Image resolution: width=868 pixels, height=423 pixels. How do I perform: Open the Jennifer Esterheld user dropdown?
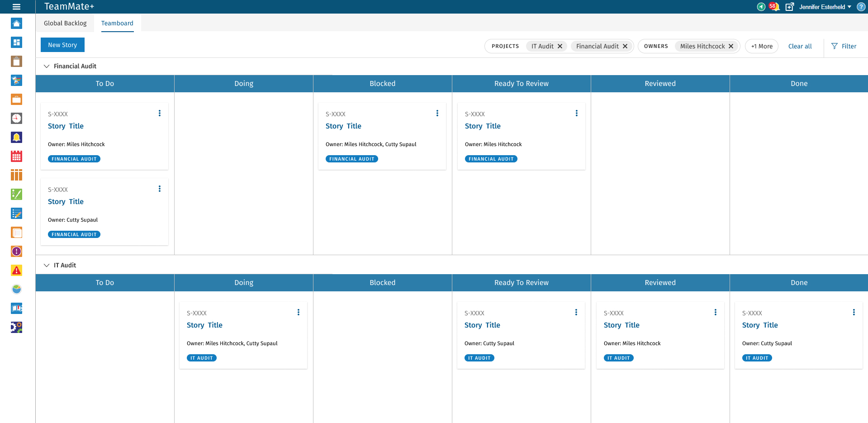825,7
